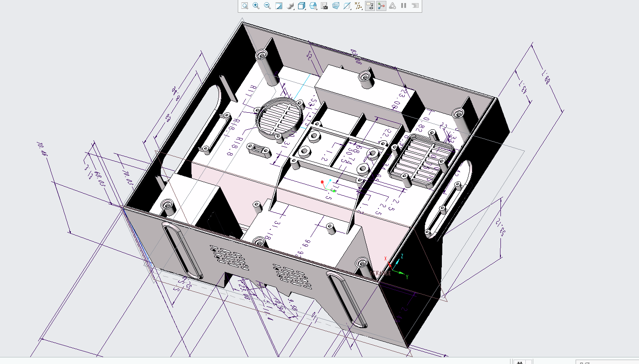Toggle the Annotation Display button
The image size is (639, 364).
point(370,6)
